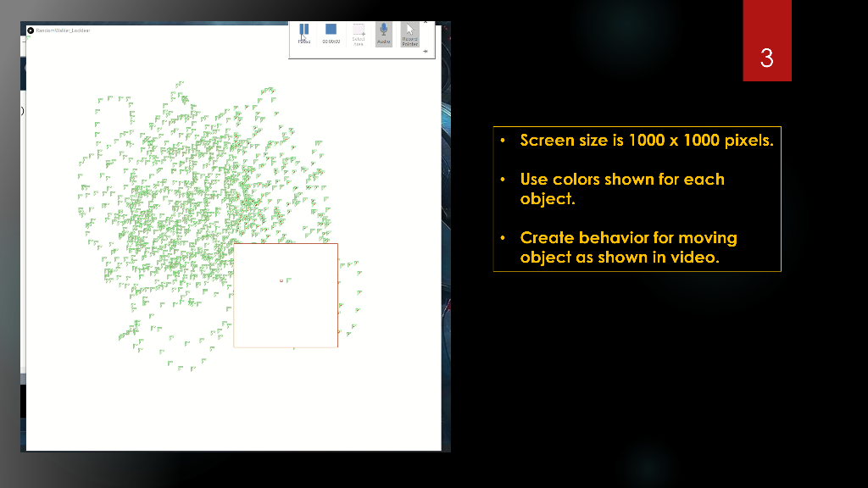The image size is (868, 488).
Task: Click the green marker at sketch top-left corner
Action: pos(27,38)
